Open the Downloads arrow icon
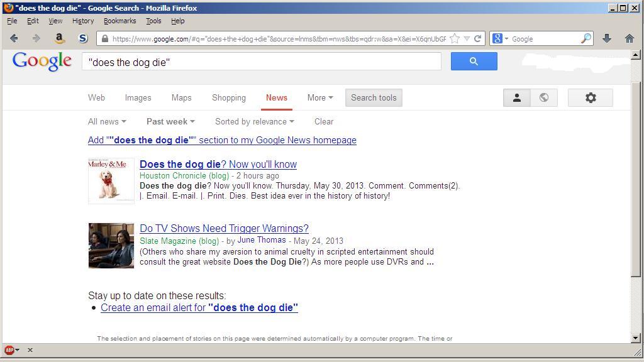 click(x=607, y=38)
